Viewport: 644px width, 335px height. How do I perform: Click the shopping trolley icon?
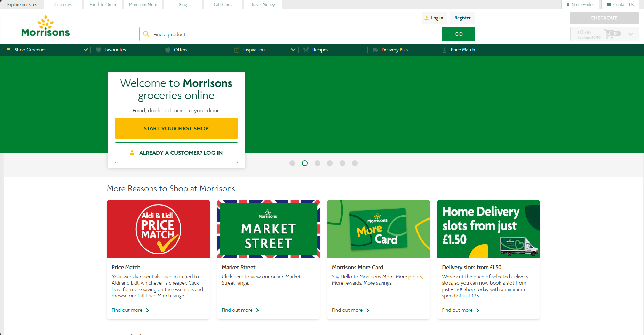point(609,34)
